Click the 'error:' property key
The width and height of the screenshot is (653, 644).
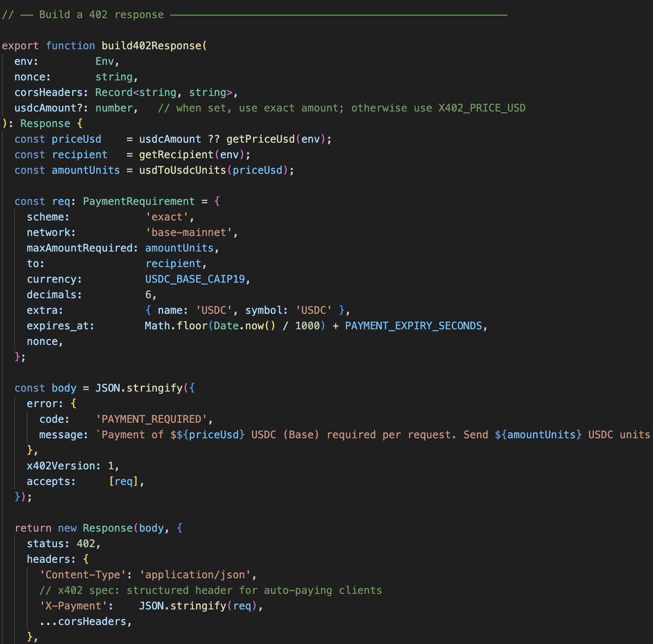click(45, 403)
